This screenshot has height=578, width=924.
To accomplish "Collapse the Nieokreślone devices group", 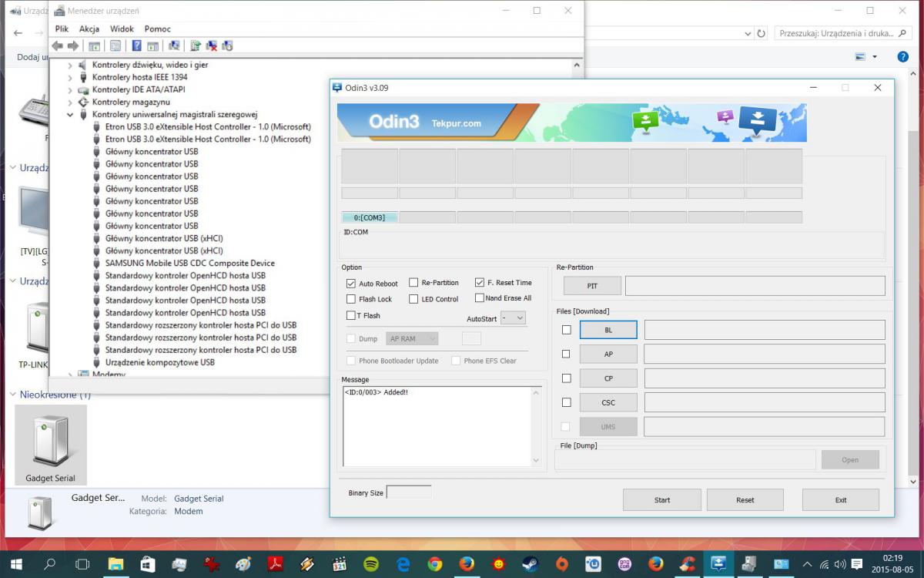I will coord(12,395).
